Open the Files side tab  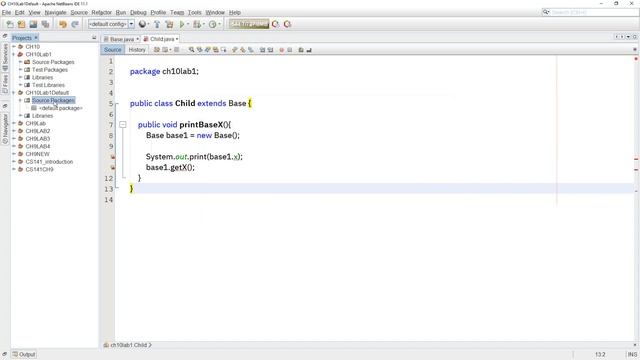click(5, 83)
